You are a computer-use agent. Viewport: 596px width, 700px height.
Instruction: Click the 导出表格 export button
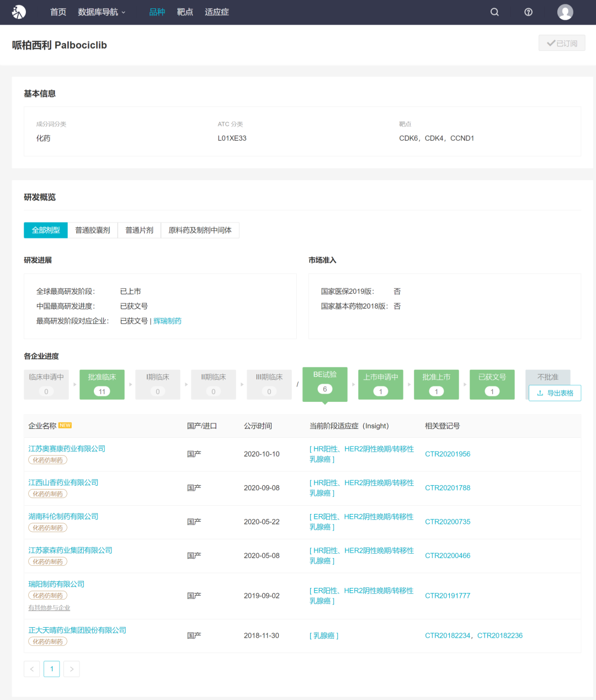click(555, 393)
